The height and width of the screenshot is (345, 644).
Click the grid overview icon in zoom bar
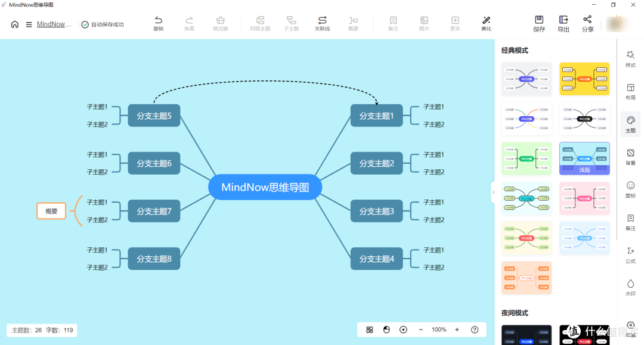coord(370,330)
